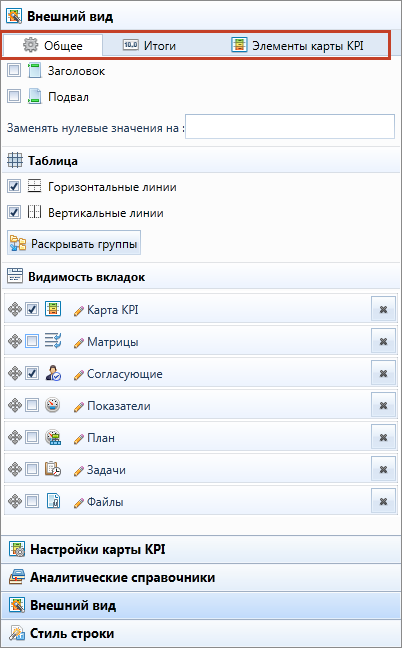Viewport: 402px width, 648px height.
Task: Toggle the Подвал checkbox
Action: point(14,97)
